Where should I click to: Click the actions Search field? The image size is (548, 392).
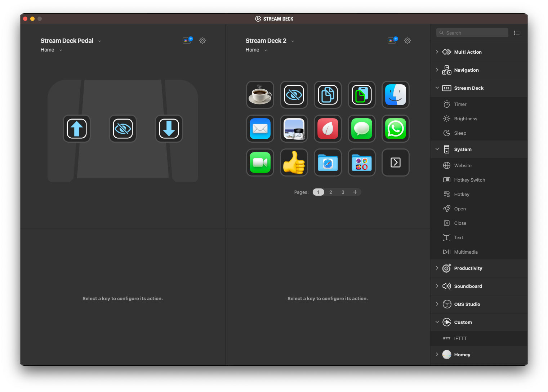click(x=472, y=33)
